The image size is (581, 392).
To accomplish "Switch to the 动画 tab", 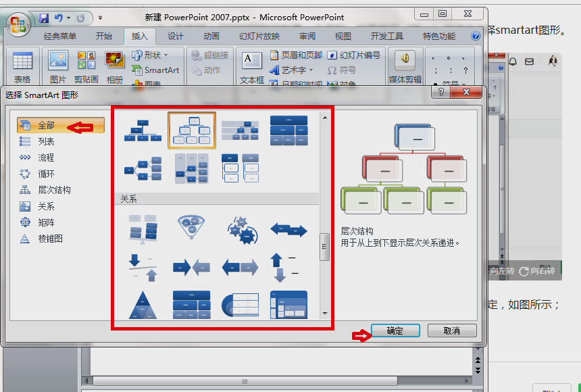I will (x=211, y=36).
